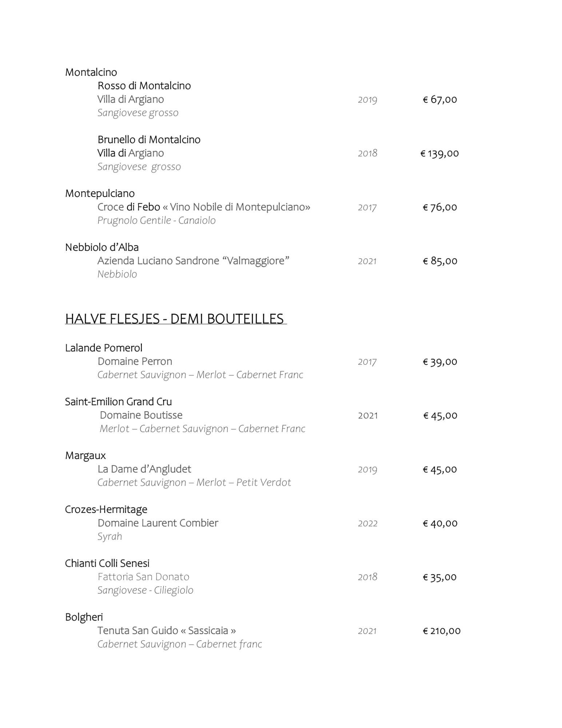Viewport: 562px width, 728px height.
Task: Select the Domaine Perron entry
Action: (x=135, y=361)
